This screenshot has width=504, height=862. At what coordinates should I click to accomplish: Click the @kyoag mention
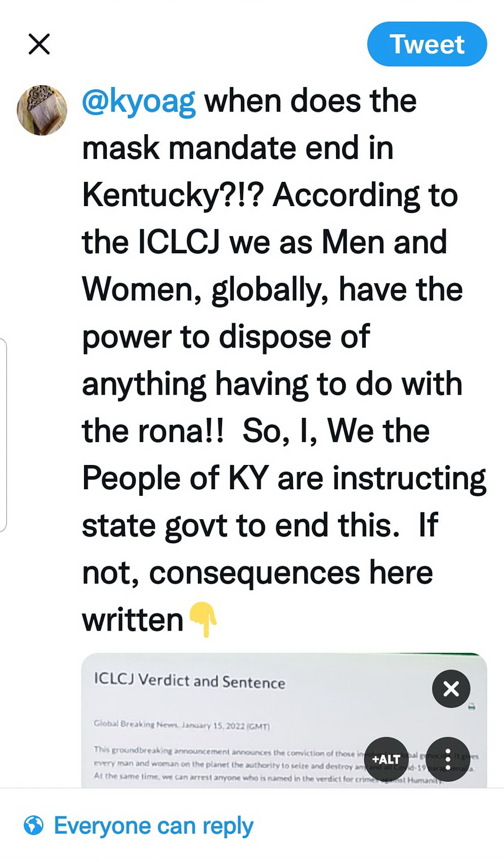(139, 101)
